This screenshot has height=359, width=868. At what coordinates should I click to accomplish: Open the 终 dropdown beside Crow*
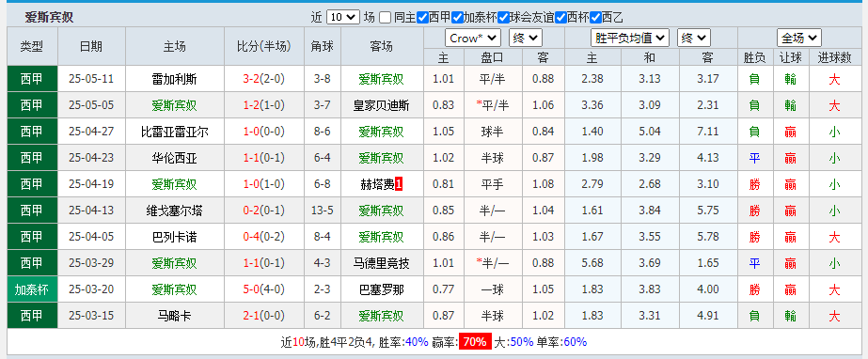(x=526, y=39)
